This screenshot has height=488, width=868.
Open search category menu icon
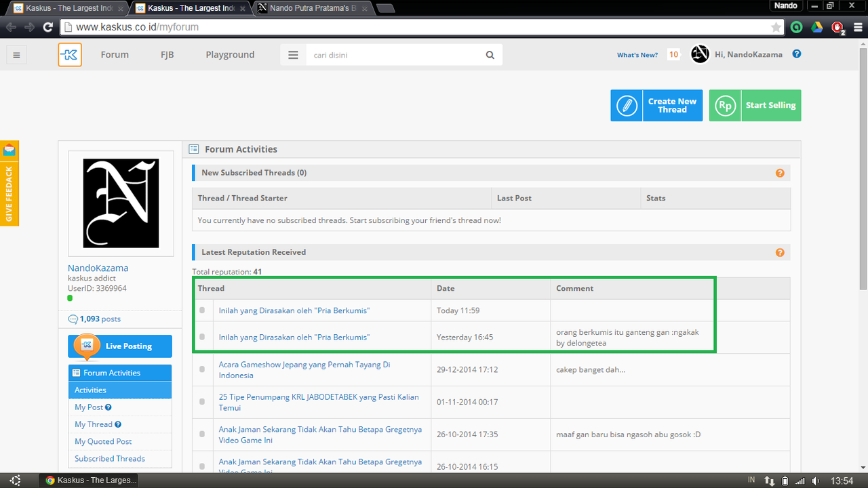click(x=293, y=55)
